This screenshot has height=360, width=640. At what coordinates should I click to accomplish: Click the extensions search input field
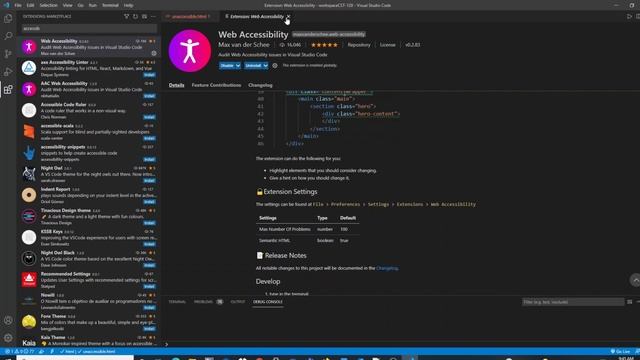tap(89, 29)
